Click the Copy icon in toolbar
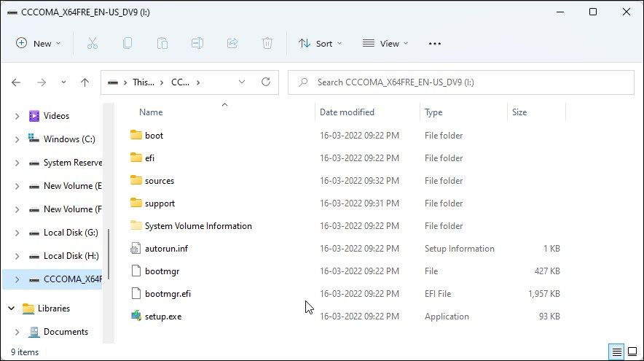This screenshot has width=644, height=361. 127,43
